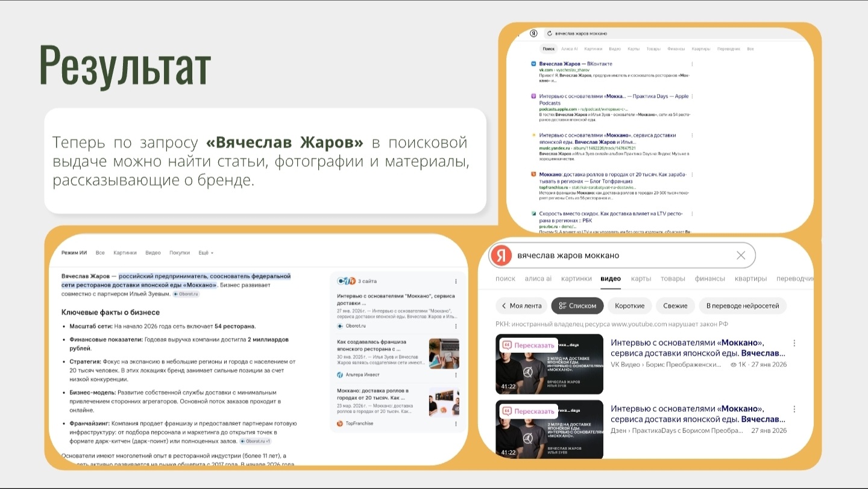Open the Режим ИИ tab

coord(74,253)
